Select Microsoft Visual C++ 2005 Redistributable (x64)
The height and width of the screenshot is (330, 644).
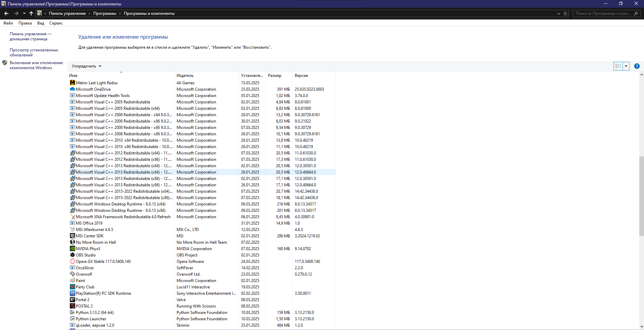point(202,108)
